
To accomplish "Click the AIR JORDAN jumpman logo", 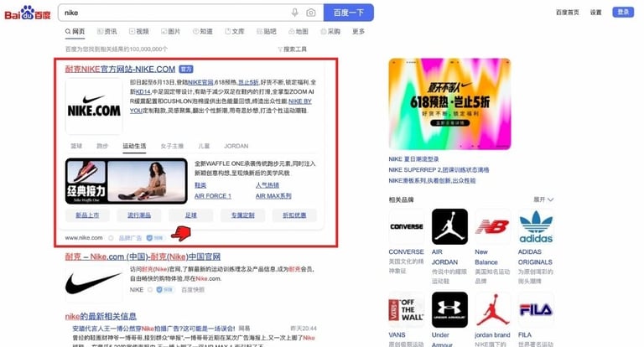I will pyautogui.click(x=449, y=226).
